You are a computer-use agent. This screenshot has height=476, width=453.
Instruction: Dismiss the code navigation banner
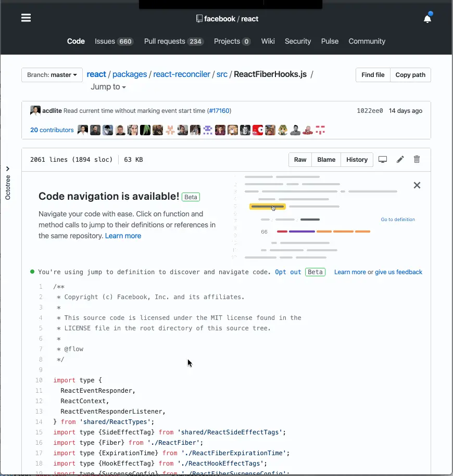coord(417,185)
